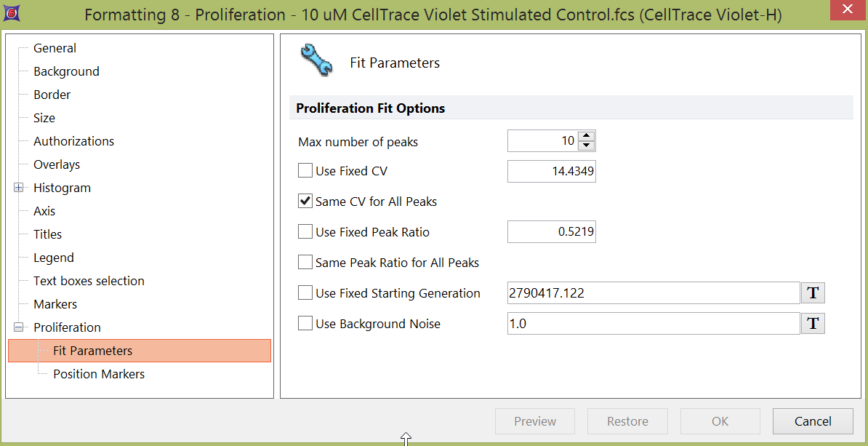Image resolution: width=868 pixels, height=446 pixels.
Task: Click the Fixed Starting Generation text field
Action: click(x=653, y=293)
